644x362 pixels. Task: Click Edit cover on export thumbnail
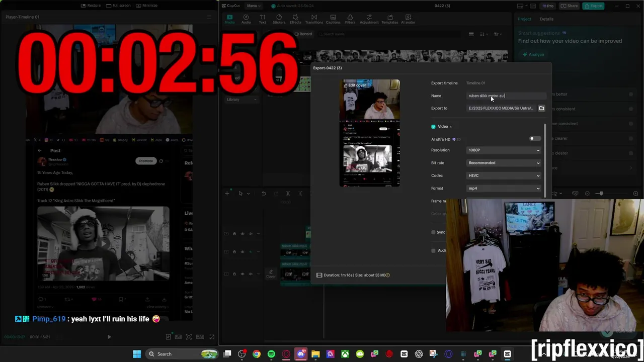[355, 85]
